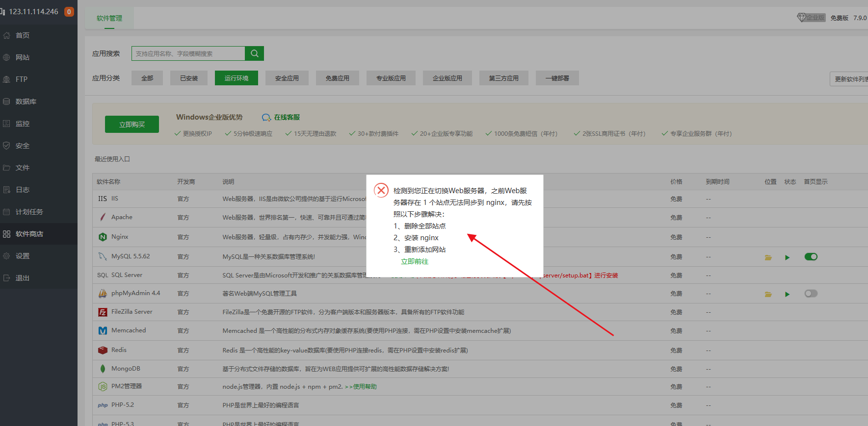Click 立即前往 link in the popup

click(415, 261)
